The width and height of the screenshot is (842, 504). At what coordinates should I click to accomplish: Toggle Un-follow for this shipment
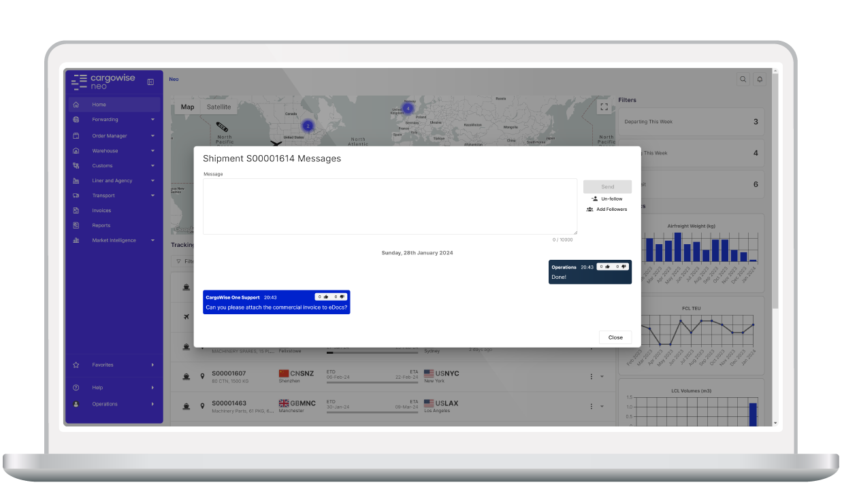[x=607, y=199]
